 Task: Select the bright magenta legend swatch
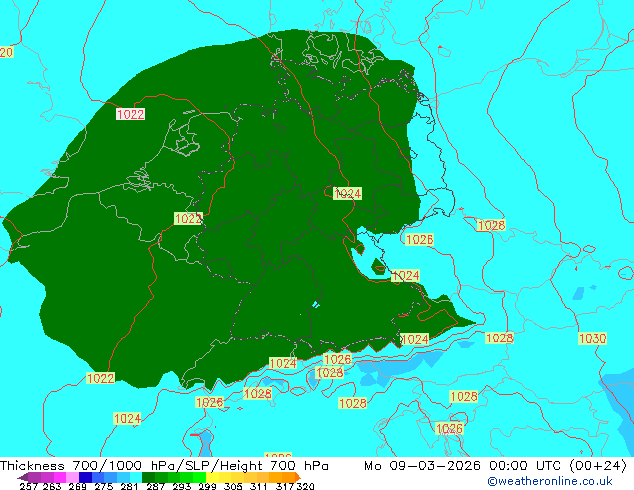point(59,477)
